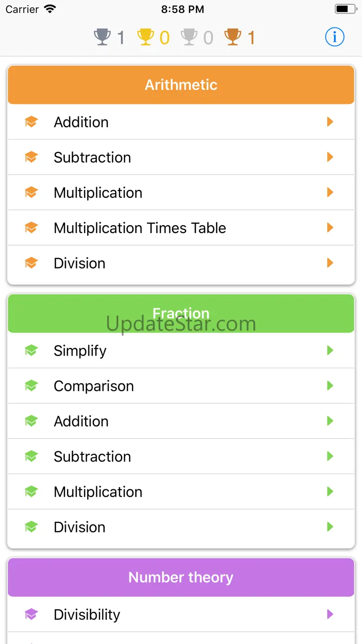Tap the bronze trophy icon
This screenshot has height=644, width=362.
click(233, 37)
